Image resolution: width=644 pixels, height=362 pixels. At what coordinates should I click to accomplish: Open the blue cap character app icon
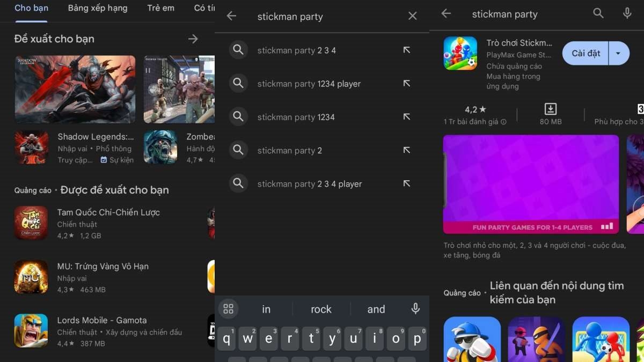click(472, 339)
